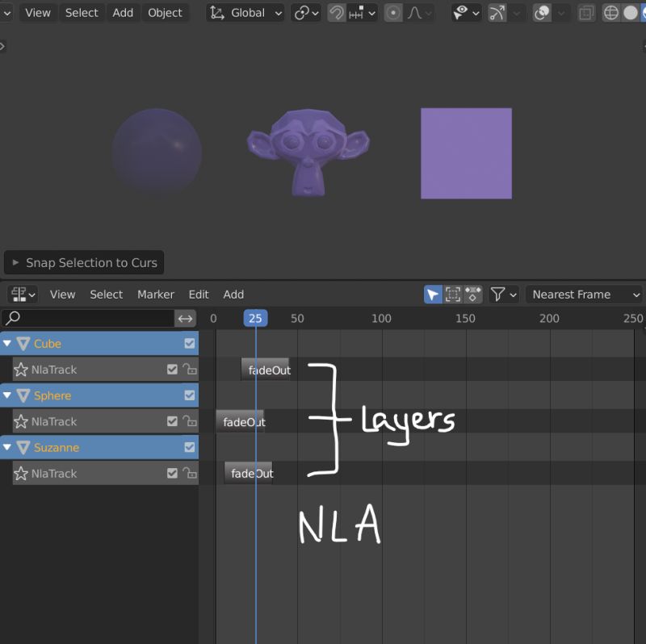Toggle X-Ray mode in viewport header
The width and height of the screenshot is (646, 644).
(586, 12)
